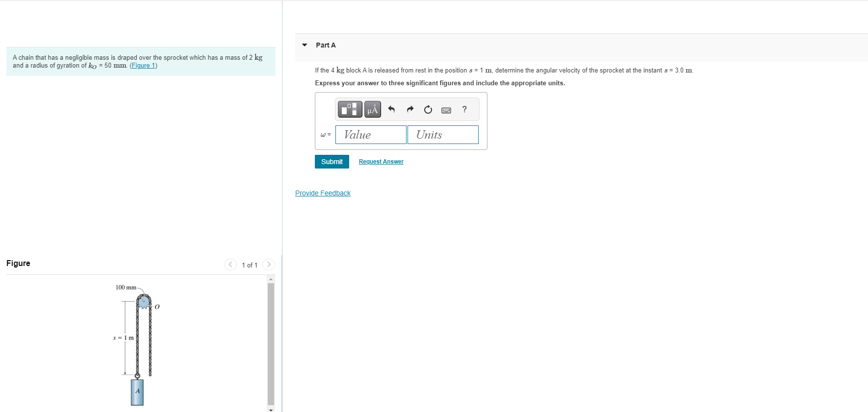Open the templates math palette icon

point(350,109)
